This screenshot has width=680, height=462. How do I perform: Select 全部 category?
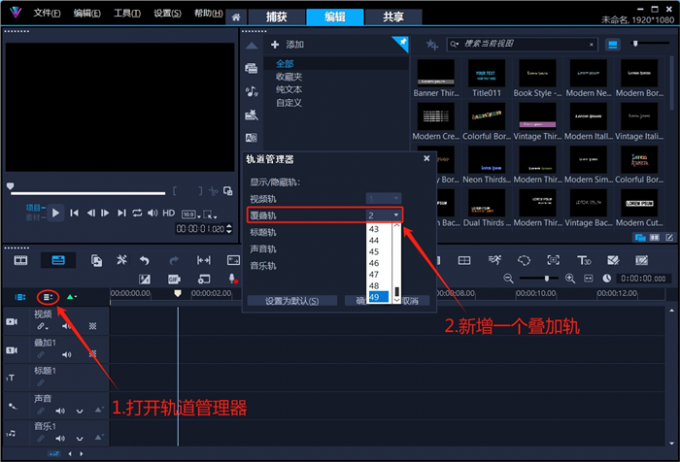coord(285,64)
